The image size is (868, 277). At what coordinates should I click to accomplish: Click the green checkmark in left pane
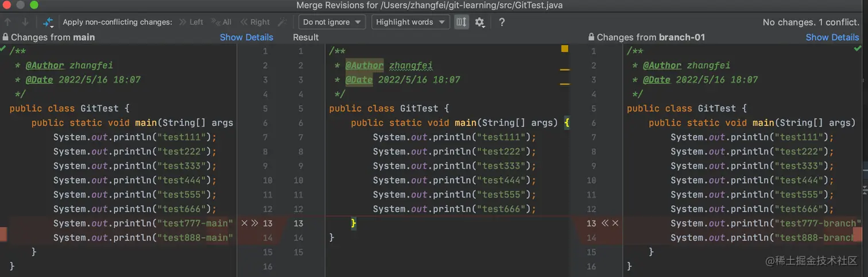3,50
